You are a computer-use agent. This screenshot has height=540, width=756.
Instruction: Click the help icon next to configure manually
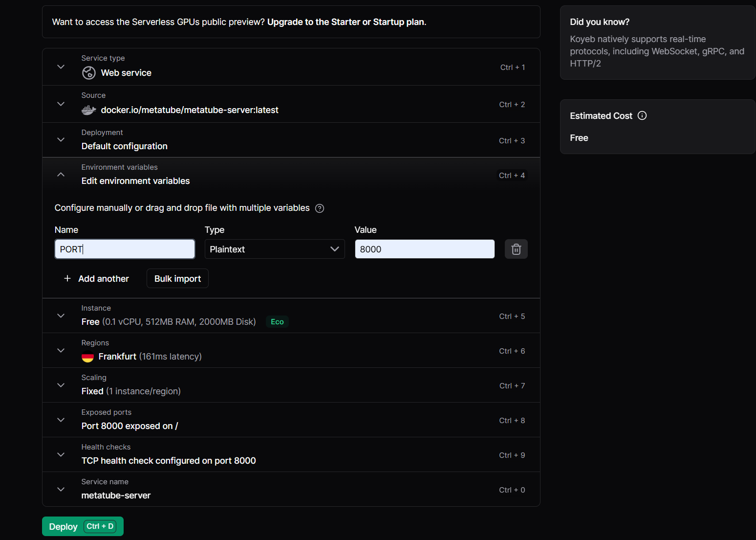point(320,208)
